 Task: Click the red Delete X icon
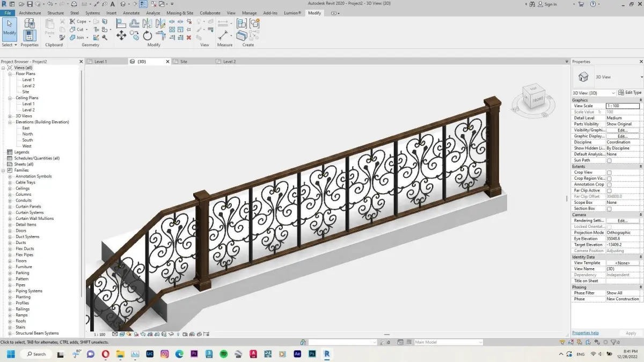coord(188,38)
